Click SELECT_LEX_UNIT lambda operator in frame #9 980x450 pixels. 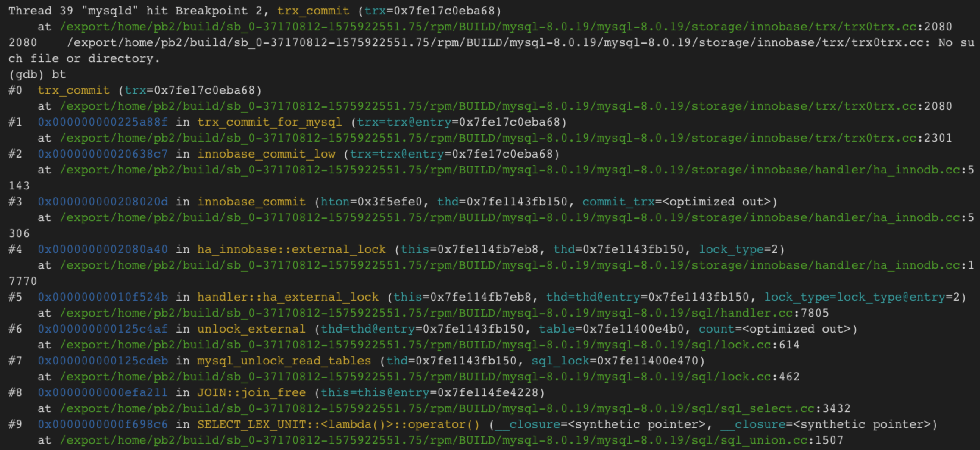click(x=339, y=425)
